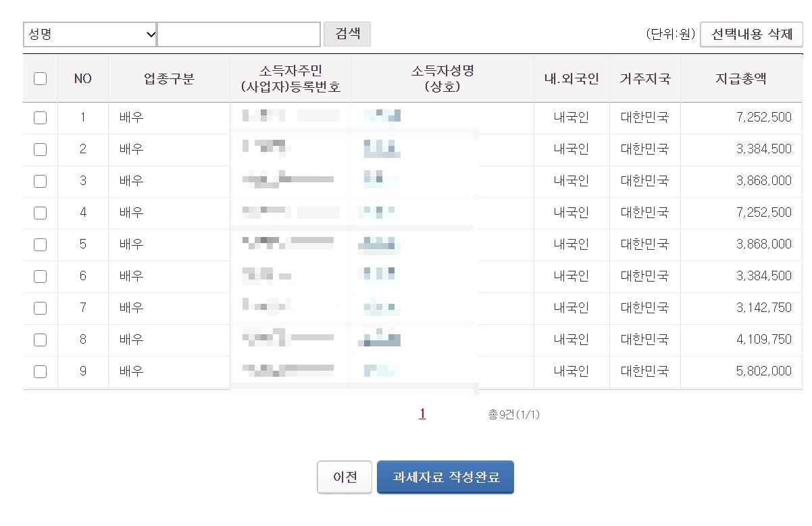
Task: Click the 내국인 cell in row 1
Action: tap(569, 117)
